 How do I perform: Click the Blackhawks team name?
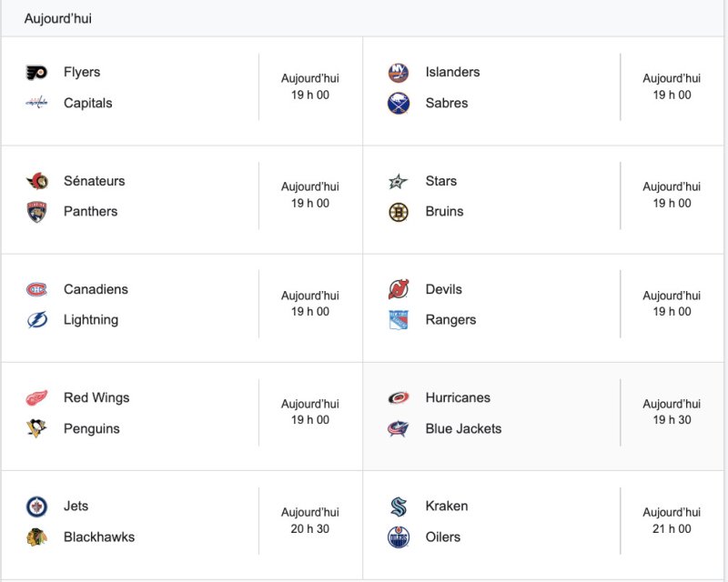click(99, 537)
